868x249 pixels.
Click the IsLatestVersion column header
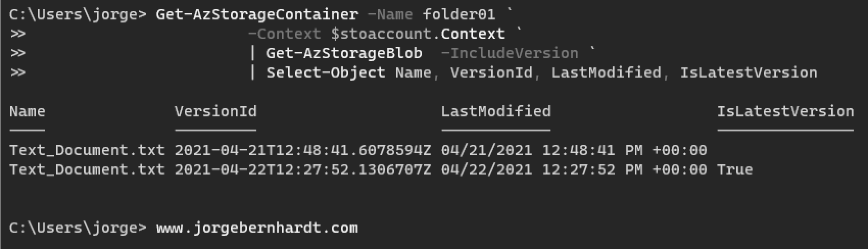pos(785,111)
